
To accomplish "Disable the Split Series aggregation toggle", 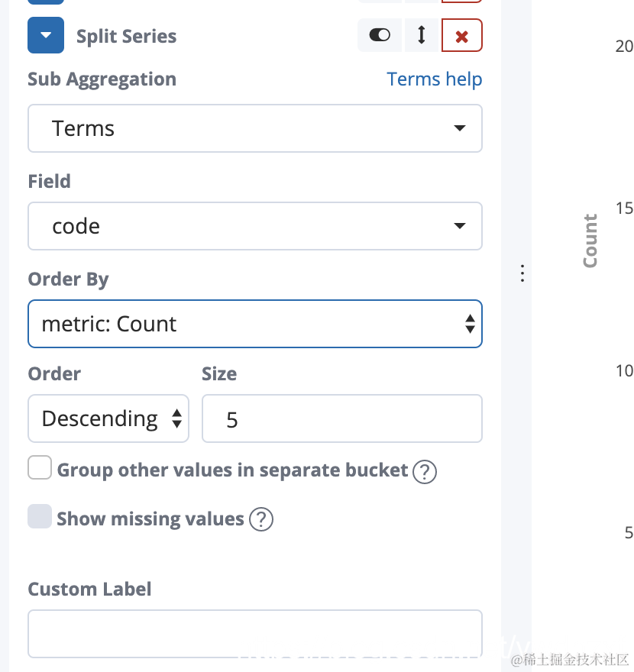I will (x=380, y=36).
